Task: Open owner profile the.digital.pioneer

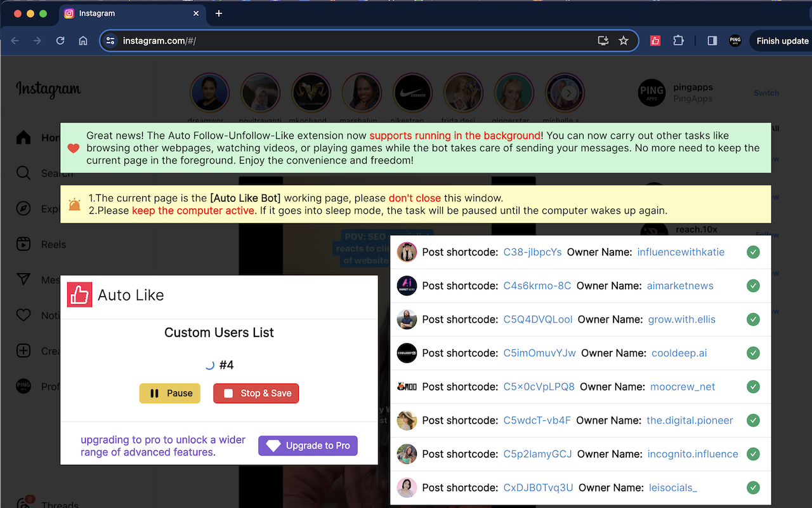Action: point(690,420)
